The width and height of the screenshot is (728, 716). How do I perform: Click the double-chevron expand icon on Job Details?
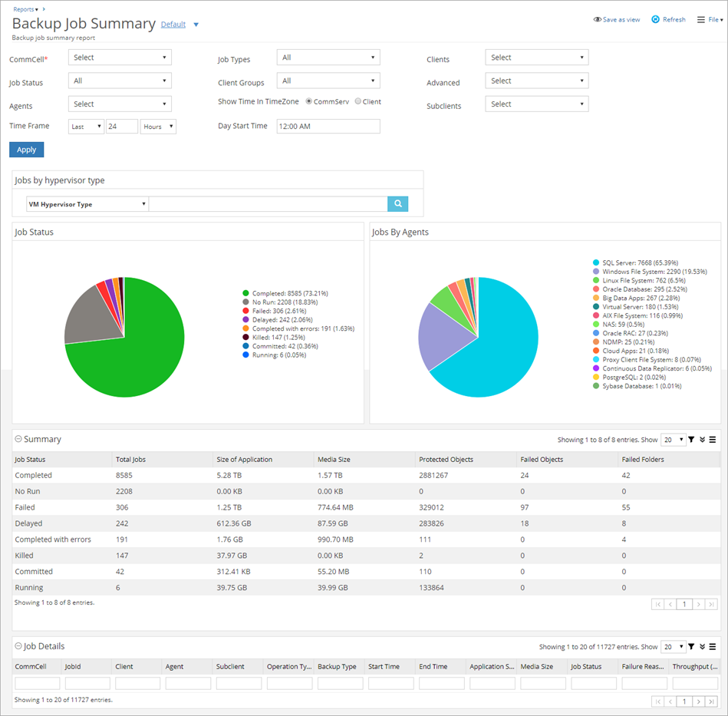tap(702, 646)
